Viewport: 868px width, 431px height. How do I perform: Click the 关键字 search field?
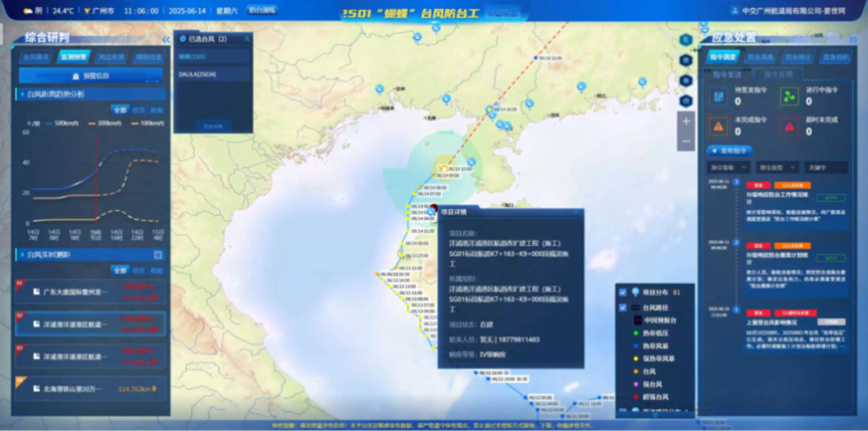(826, 167)
